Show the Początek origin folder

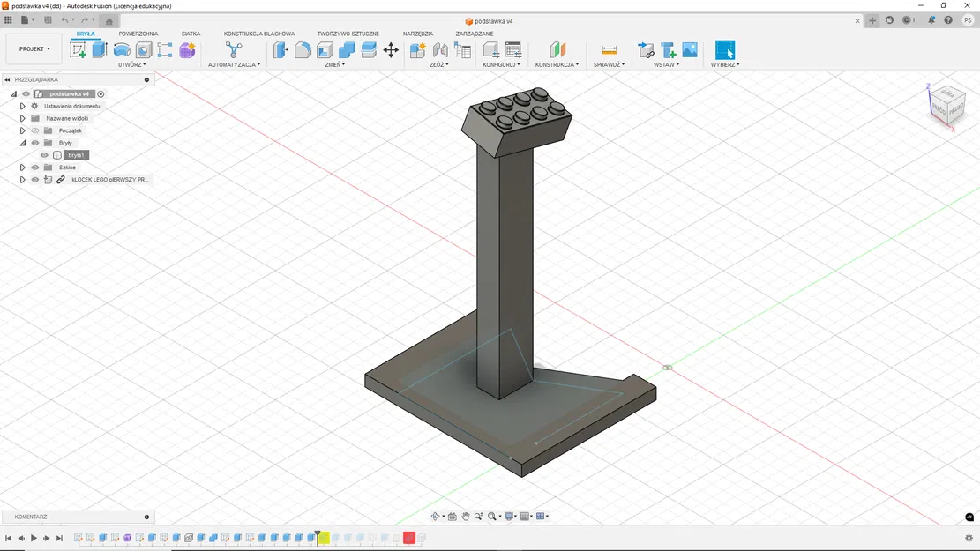(34, 130)
